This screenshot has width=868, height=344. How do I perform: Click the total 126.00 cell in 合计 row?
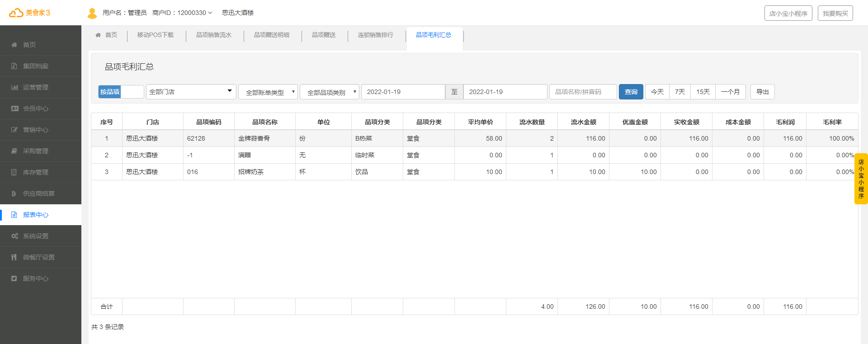tap(584, 306)
